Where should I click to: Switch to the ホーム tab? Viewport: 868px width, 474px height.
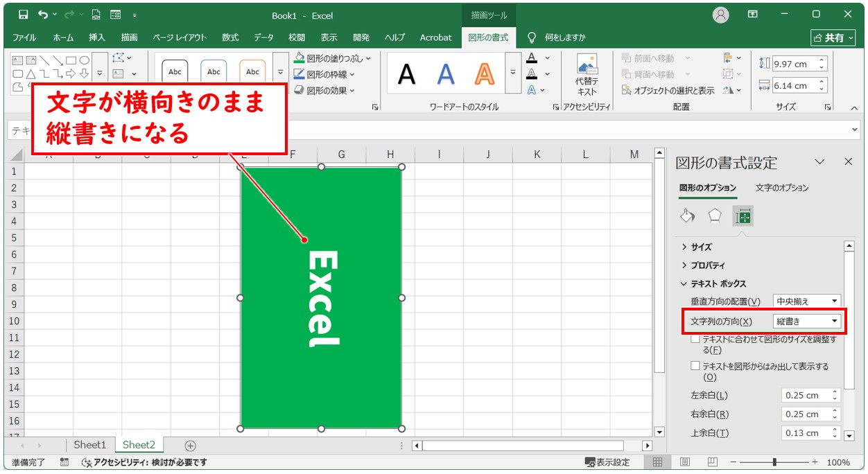(x=63, y=37)
